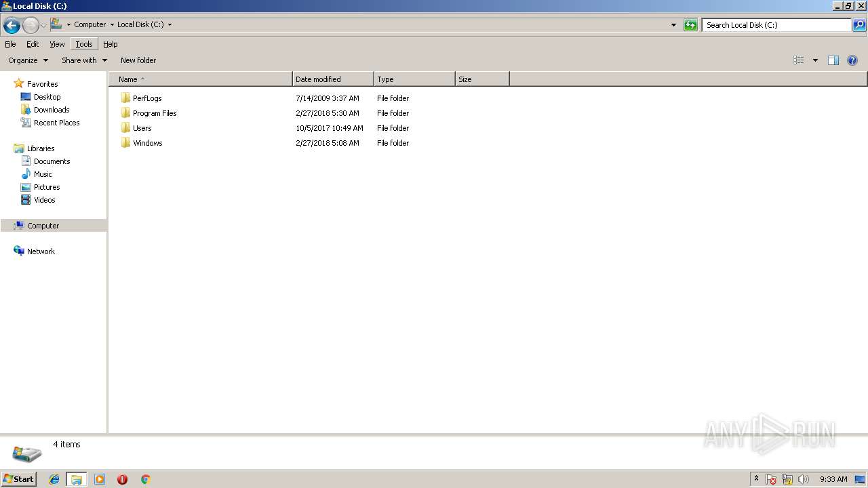The height and width of the screenshot is (488, 868).
Task: Open the File menu
Action: [x=10, y=44]
